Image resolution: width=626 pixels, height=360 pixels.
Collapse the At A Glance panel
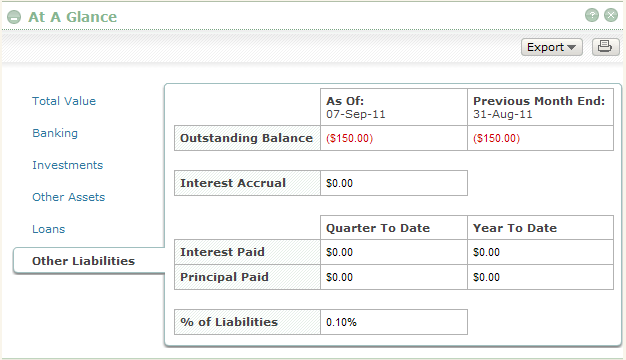14,17
